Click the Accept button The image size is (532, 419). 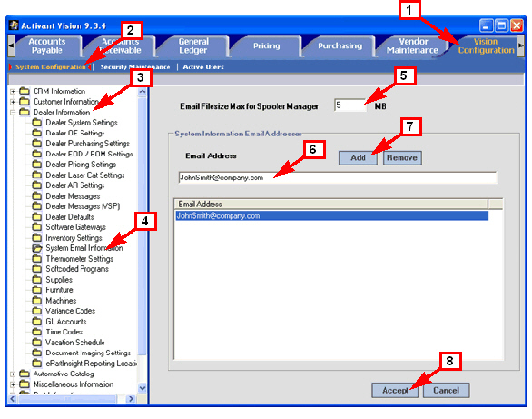pos(395,391)
